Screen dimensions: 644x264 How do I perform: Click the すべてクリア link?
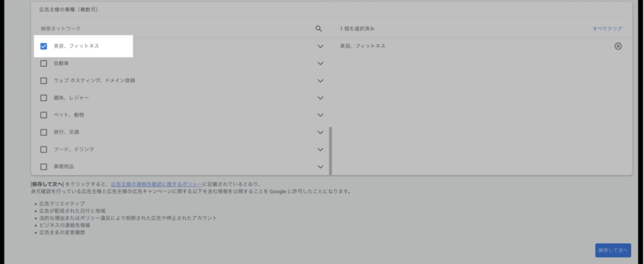(607, 29)
